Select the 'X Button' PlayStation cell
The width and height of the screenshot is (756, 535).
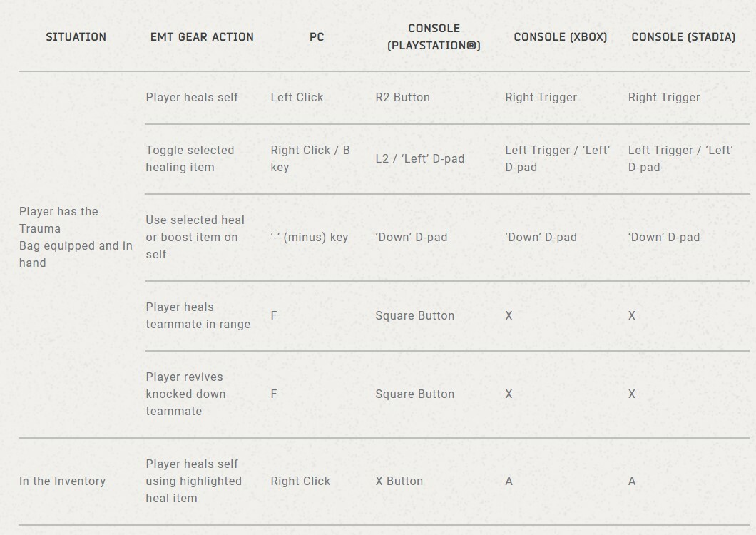[x=399, y=481]
